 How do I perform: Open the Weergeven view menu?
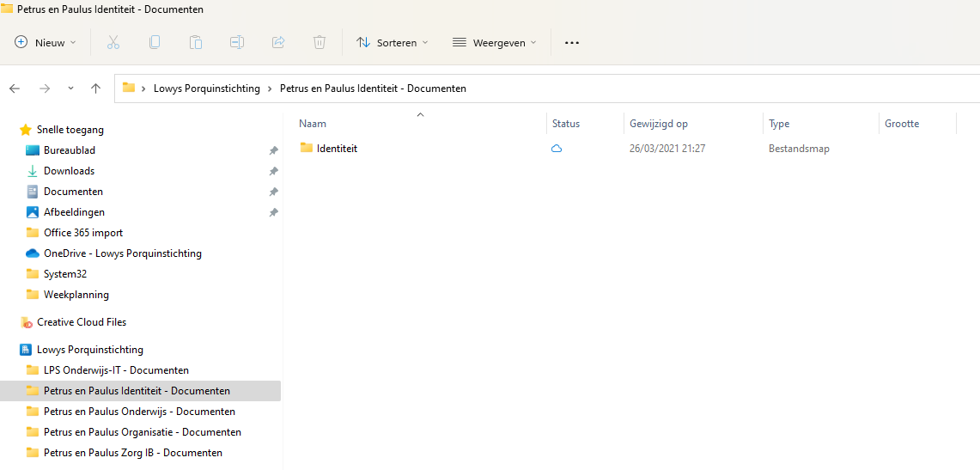(494, 42)
